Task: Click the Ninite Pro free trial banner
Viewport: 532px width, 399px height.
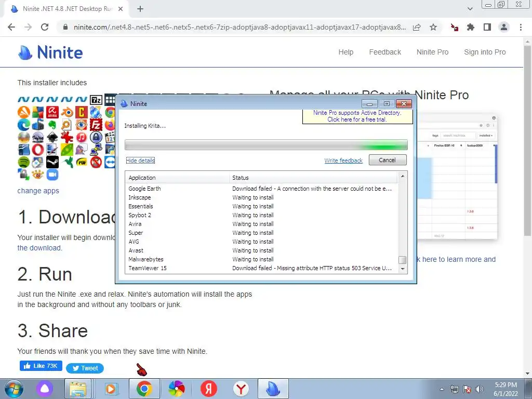Action: tap(357, 116)
